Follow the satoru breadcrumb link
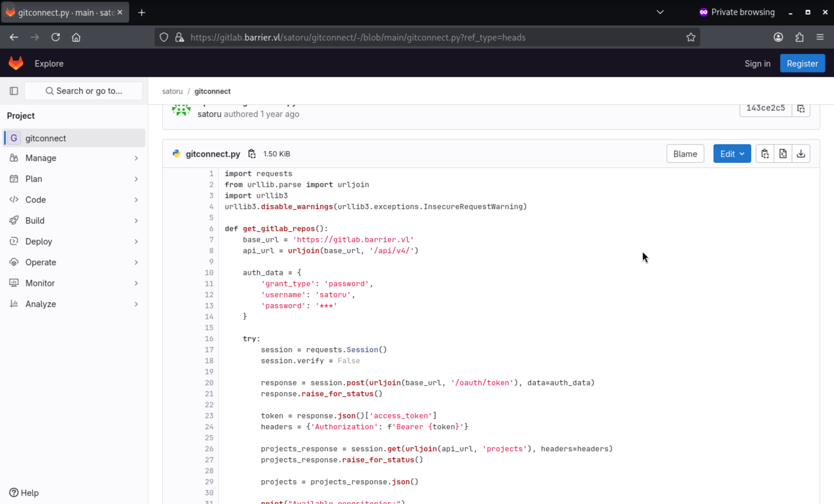 (x=172, y=91)
